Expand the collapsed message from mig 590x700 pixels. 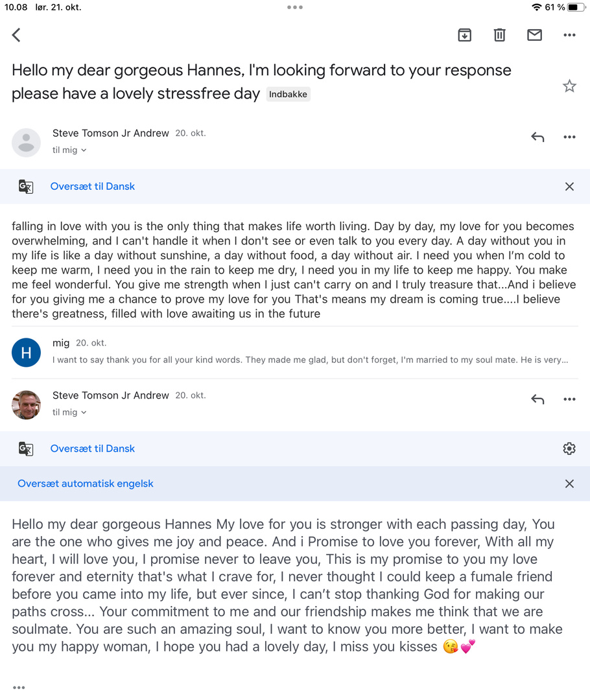pos(310,353)
